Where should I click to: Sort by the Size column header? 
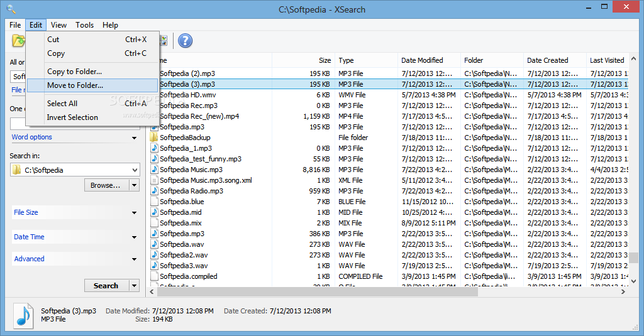coord(303,60)
